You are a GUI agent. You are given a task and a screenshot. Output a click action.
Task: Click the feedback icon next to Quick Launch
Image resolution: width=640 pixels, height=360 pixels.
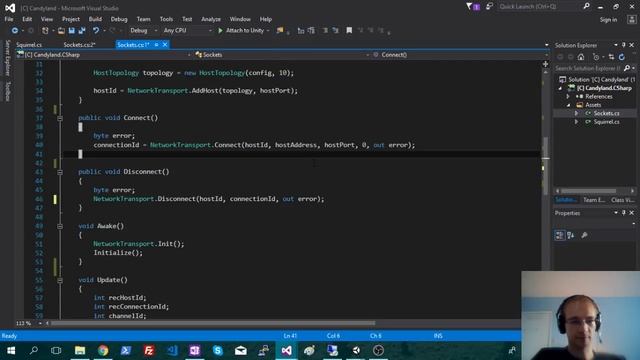[489, 7]
